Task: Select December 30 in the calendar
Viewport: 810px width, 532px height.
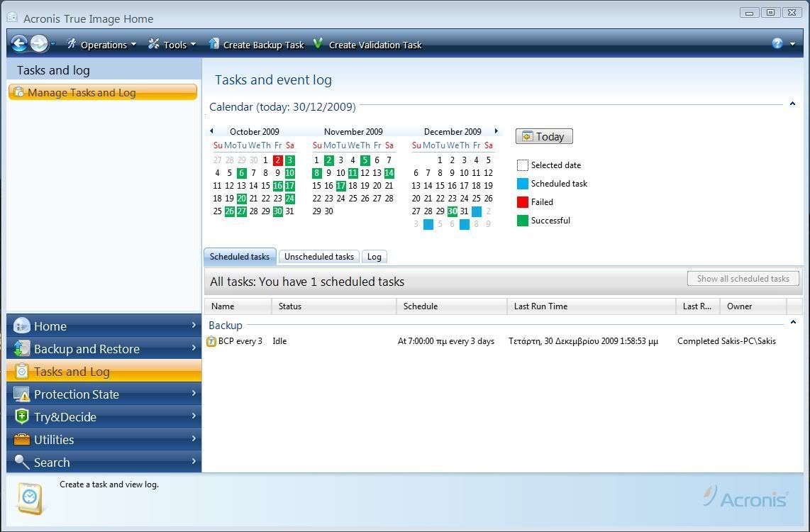Action: (x=452, y=211)
